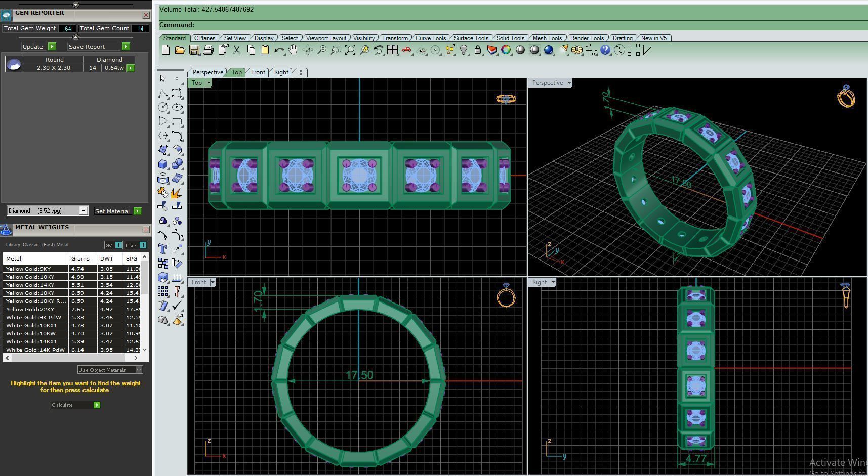
Task: Click the Set Material button
Action: 117,211
